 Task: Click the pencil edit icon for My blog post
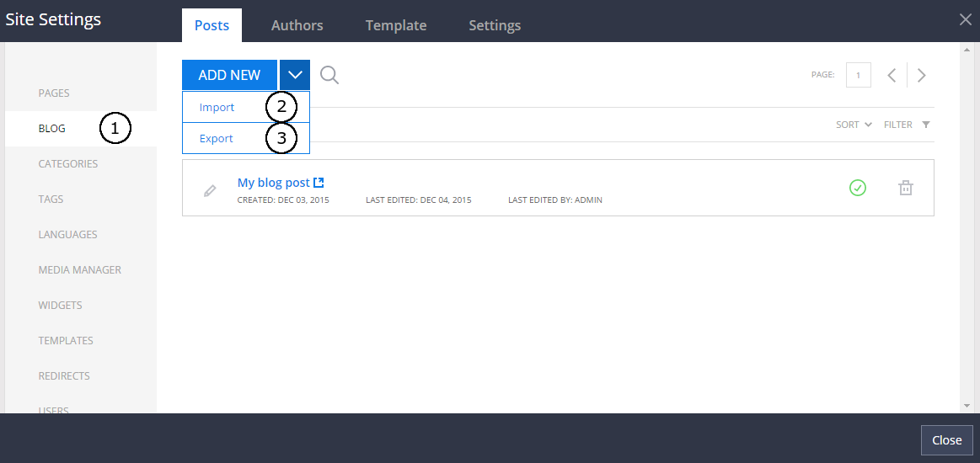click(x=210, y=191)
